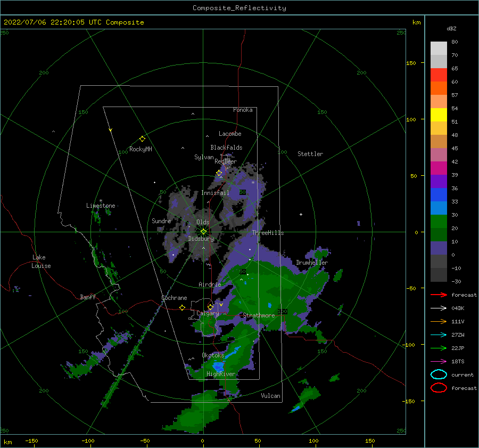Select the dark gray -30 dBZ swatch

[439, 275]
